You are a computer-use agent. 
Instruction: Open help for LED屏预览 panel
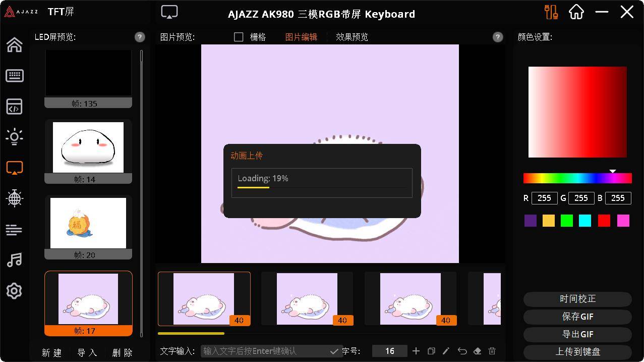140,37
